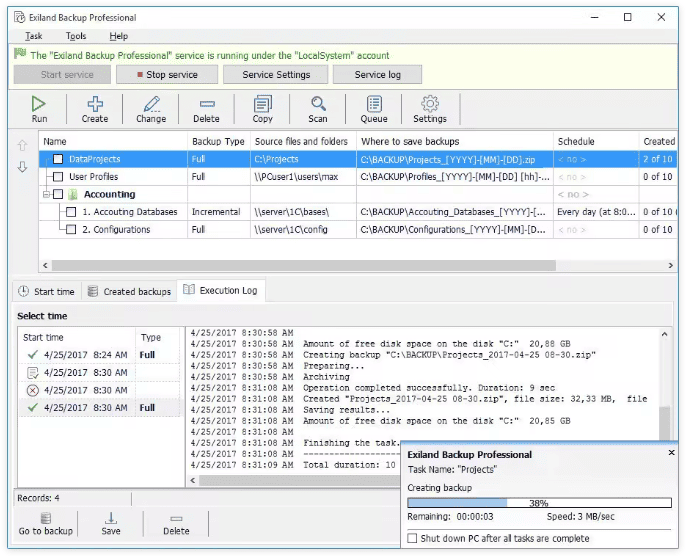Copy the selected task

[262, 109]
